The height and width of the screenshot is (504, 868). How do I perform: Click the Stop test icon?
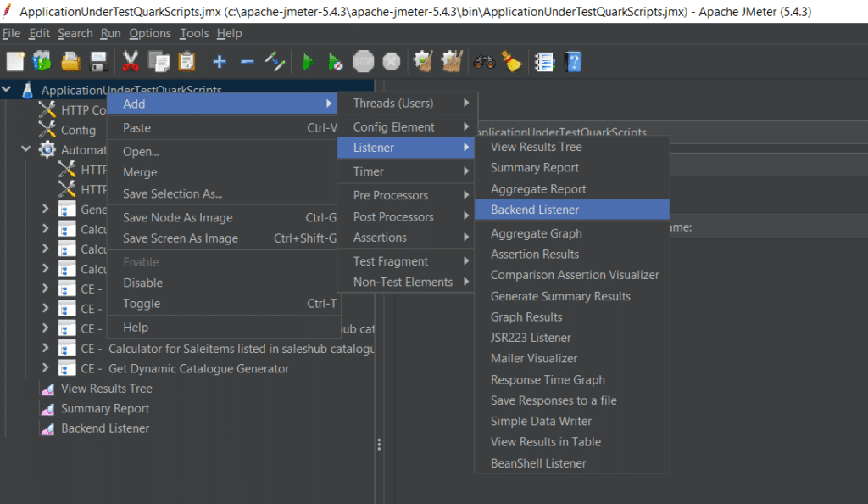(363, 61)
